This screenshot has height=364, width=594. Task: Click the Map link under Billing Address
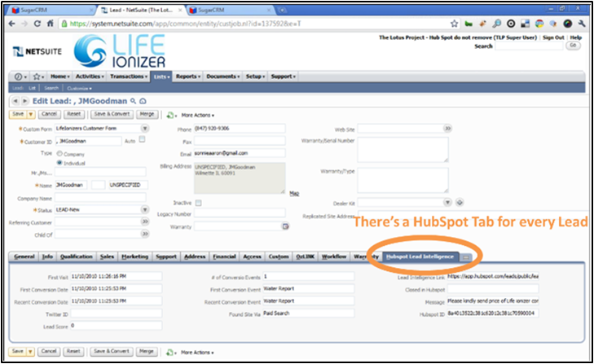[x=294, y=193]
